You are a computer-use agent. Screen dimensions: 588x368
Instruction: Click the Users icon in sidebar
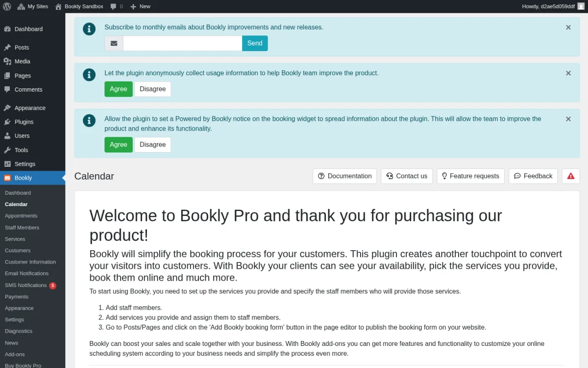(x=7, y=136)
